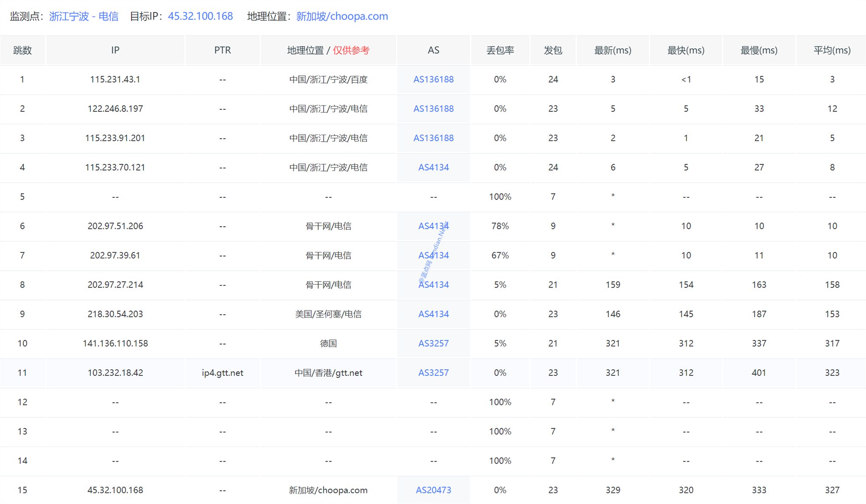Screen dimensions: 866x504
Task: Select IP cell 115.231.43.1
Action: 115,80
